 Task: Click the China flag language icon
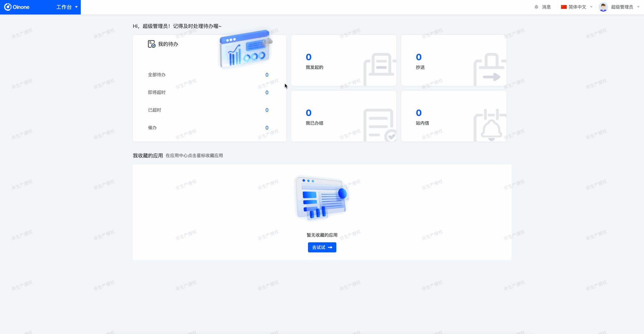click(x=564, y=7)
